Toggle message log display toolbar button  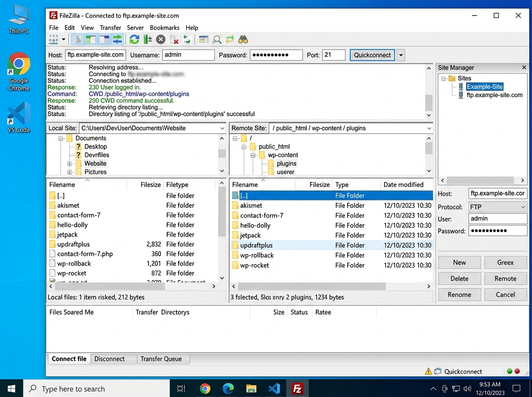(78, 39)
